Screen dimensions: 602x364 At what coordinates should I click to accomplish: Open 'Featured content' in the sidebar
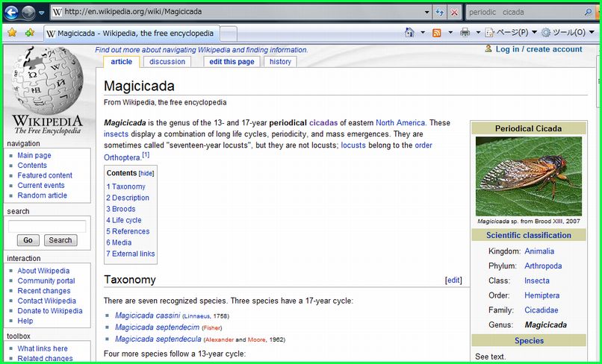coord(45,175)
